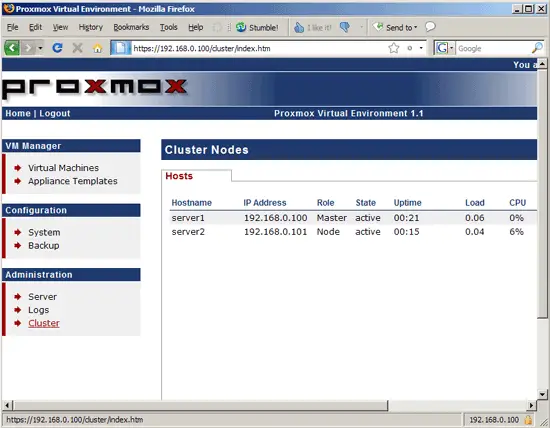Viewport: 550px width, 428px height.
Task: Select the server2 hostname cell
Action: [x=188, y=232]
